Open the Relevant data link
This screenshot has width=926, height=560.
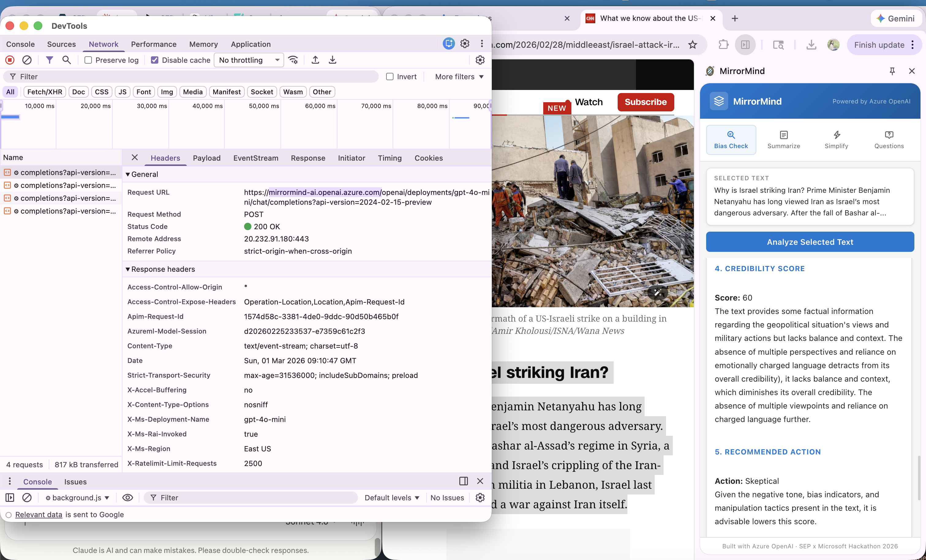[39, 514]
